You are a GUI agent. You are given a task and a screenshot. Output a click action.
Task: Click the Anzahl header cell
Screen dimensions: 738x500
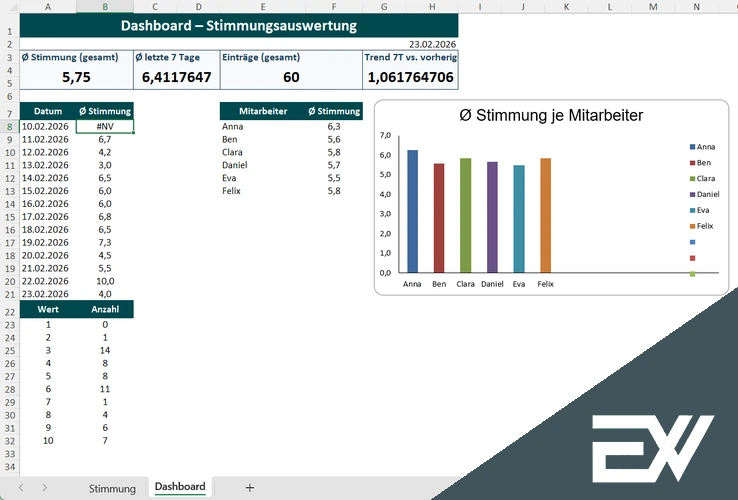[105, 309]
